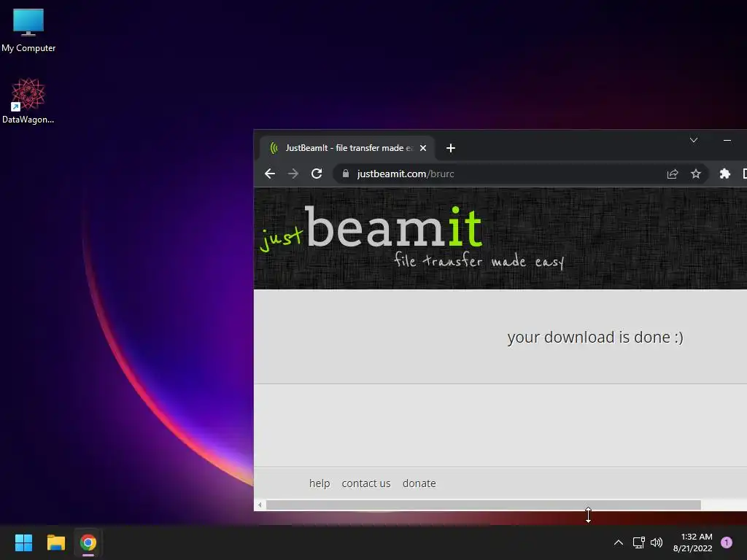Open the network status tray icon
The image size is (747, 560).
coord(638,542)
